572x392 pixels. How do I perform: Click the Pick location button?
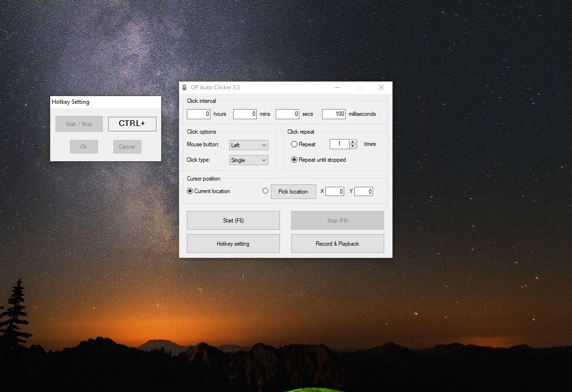(x=293, y=192)
